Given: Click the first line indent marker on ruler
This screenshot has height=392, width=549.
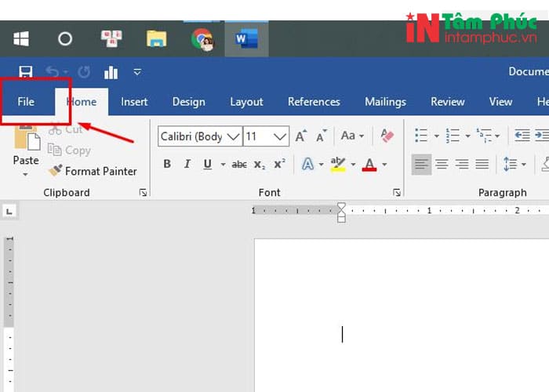Looking at the screenshot, I should coord(341,208).
